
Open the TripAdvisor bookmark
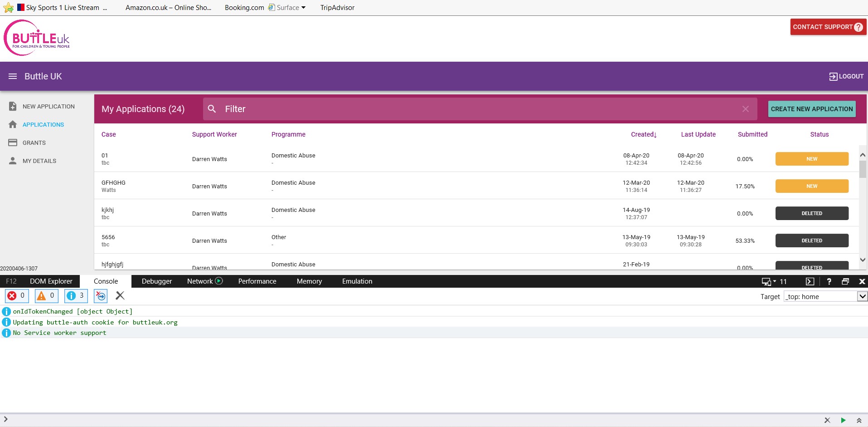click(337, 8)
